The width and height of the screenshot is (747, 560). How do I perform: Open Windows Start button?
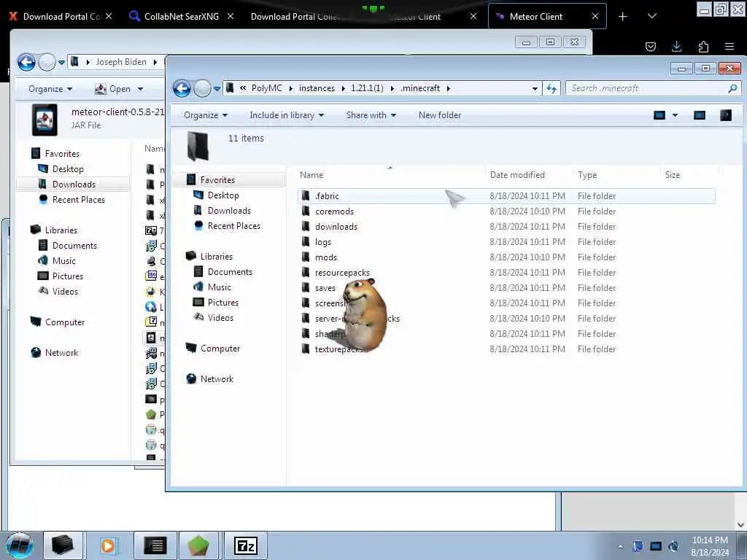pos(20,545)
